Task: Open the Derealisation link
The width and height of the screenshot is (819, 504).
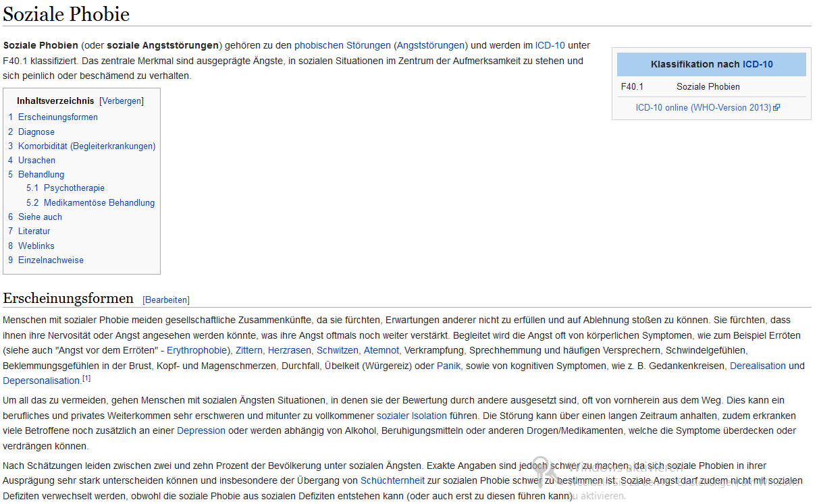Action: [758, 366]
